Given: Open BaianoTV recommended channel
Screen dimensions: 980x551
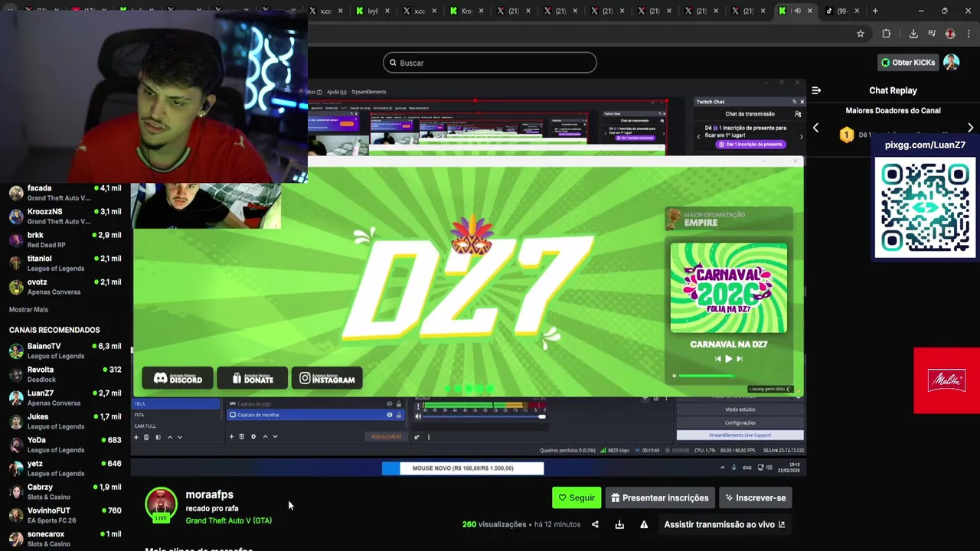Looking at the screenshot, I should (65, 350).
